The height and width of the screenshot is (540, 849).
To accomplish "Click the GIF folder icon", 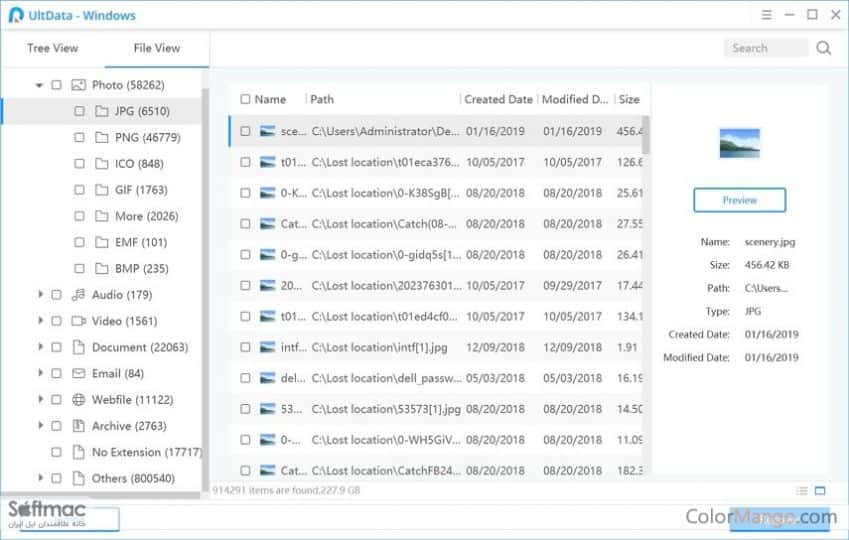I will pos(102,190).
